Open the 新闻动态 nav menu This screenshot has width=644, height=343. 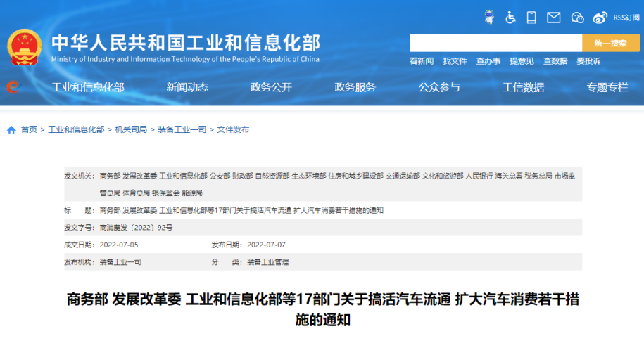point(187,87)
